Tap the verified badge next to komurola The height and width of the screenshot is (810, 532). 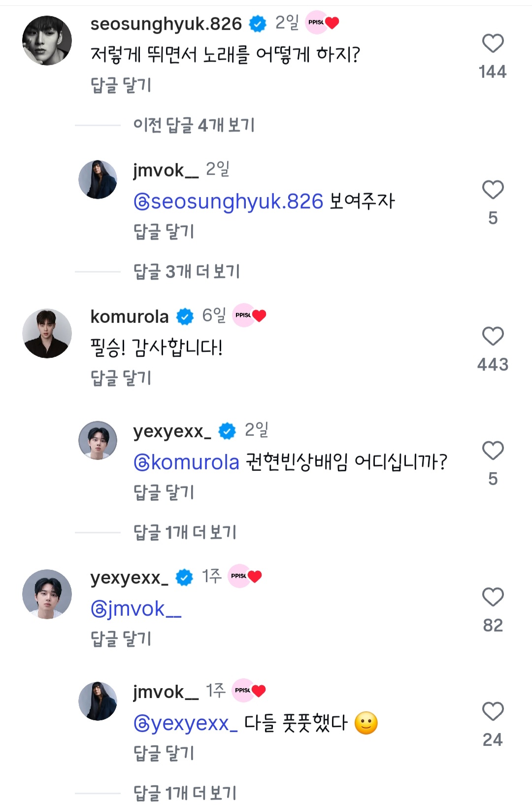[185, 317]
